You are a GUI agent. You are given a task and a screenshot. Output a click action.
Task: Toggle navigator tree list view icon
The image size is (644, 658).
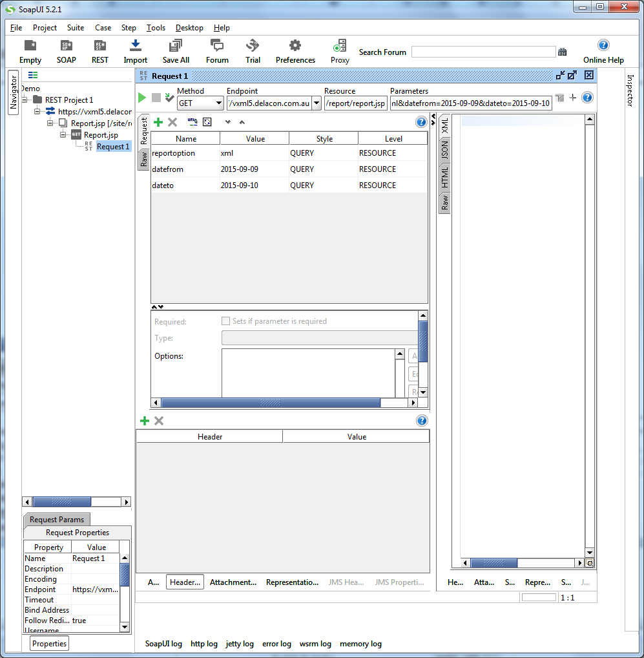[33, 75]
